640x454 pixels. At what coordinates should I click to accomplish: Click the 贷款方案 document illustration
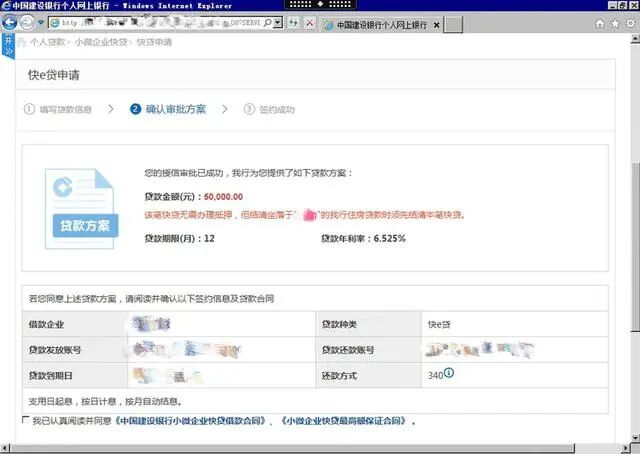click(x=82, y=209)
